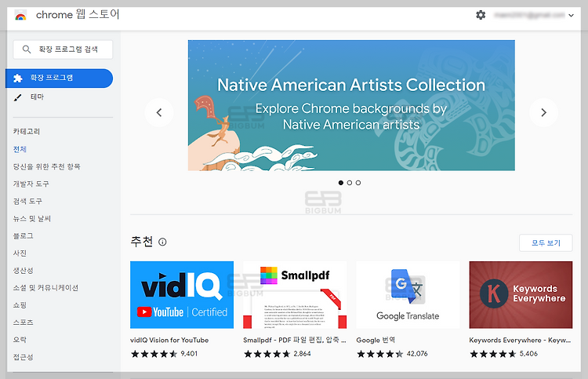
Task: Click the Smallpdf star rating 2,864
Action: [x=278, y=353]
